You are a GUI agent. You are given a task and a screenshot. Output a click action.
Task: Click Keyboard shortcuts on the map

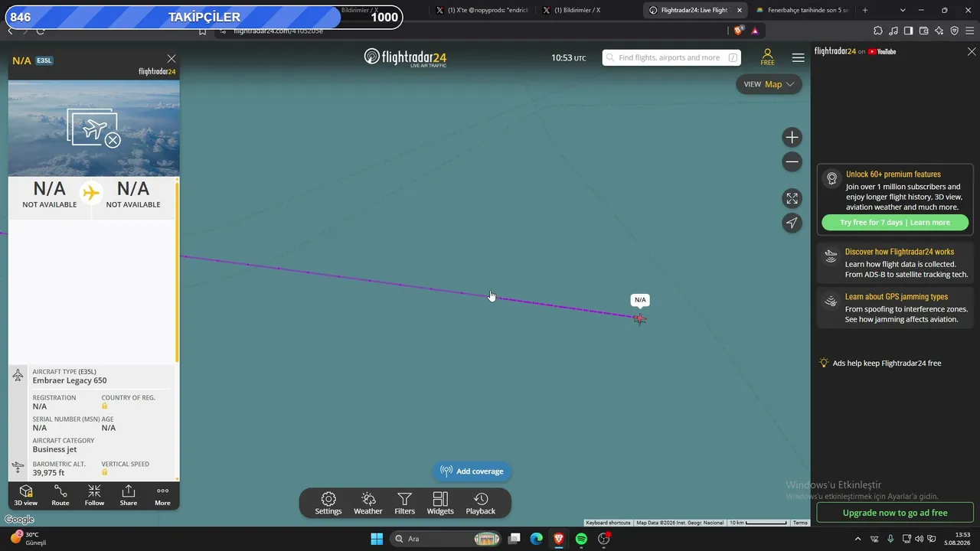click(609, 523)
